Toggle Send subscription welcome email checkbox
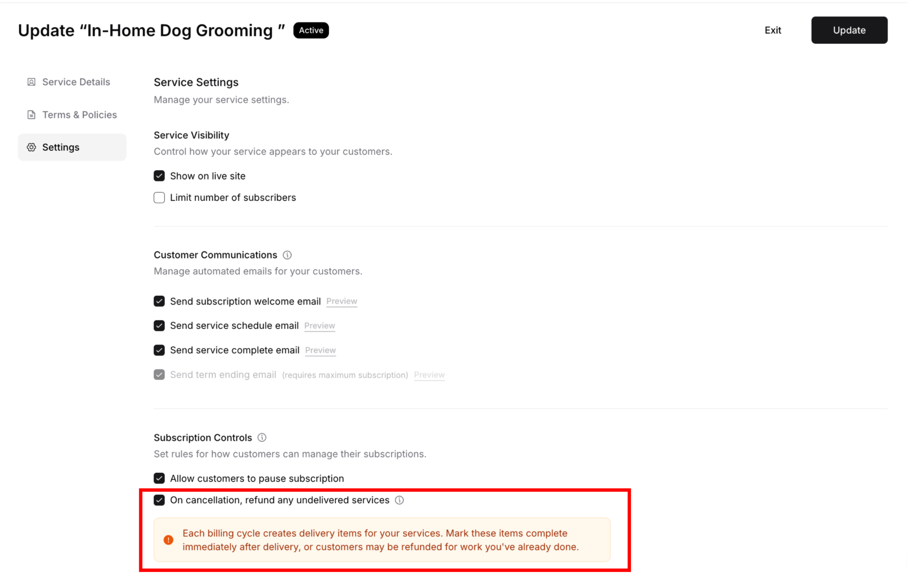This screenshot has height=588, width=908. click(159, 302)
